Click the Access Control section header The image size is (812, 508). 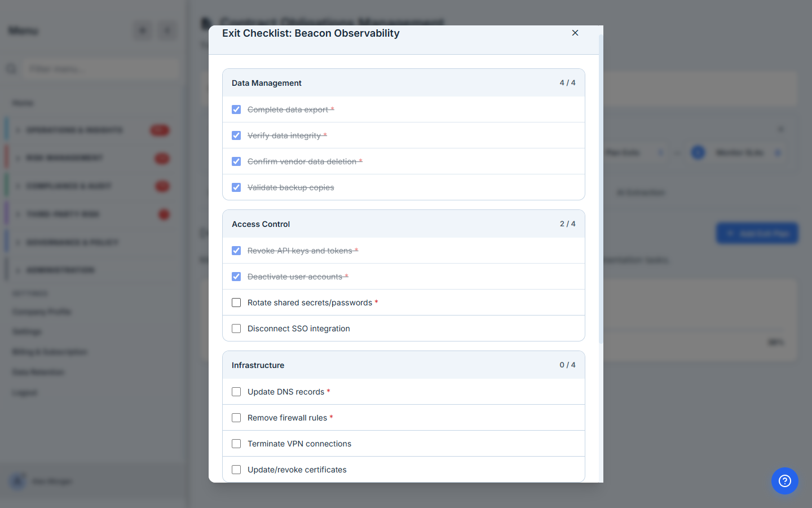point(404,224)
